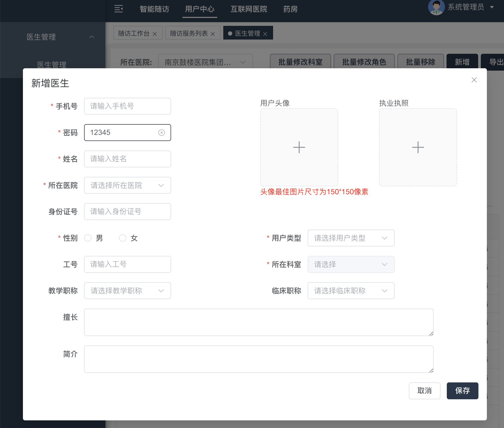Focus the 姓名 input field
This screenshot has height=428, width=504.
128,159
